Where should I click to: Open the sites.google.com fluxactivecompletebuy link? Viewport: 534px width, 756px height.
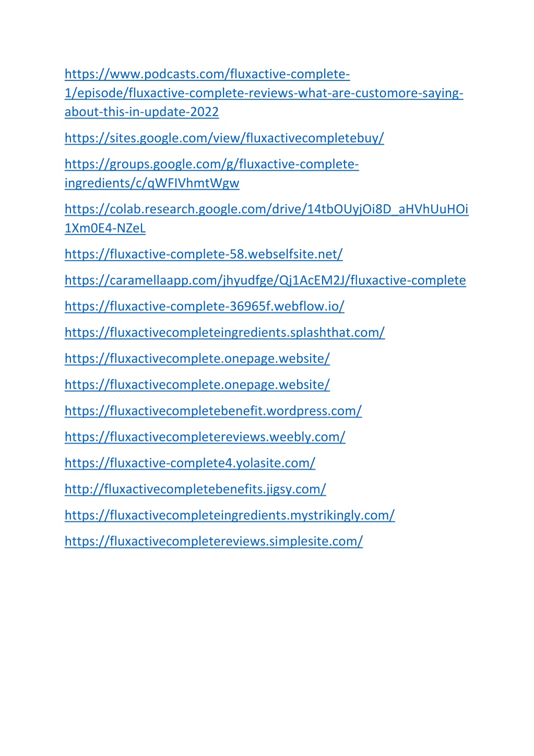224,138
